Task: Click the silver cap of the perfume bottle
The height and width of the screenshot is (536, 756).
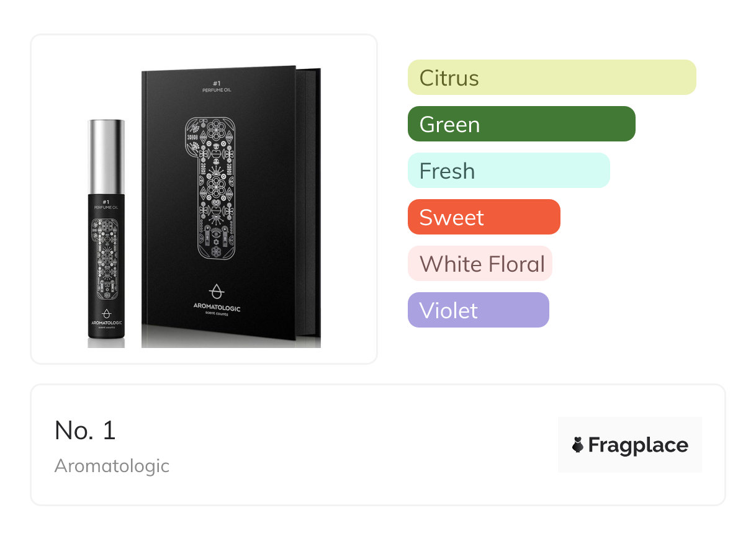Action: [x=106, y=155]
